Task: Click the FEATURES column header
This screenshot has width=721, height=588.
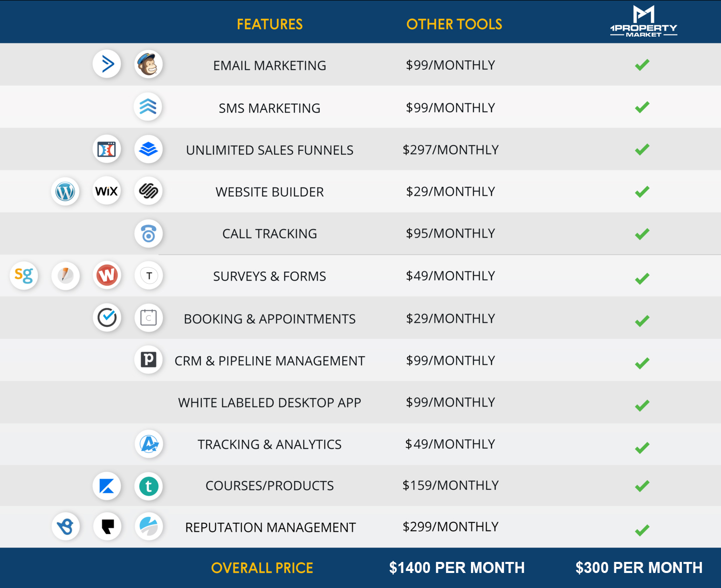Action: click(270, 24)
